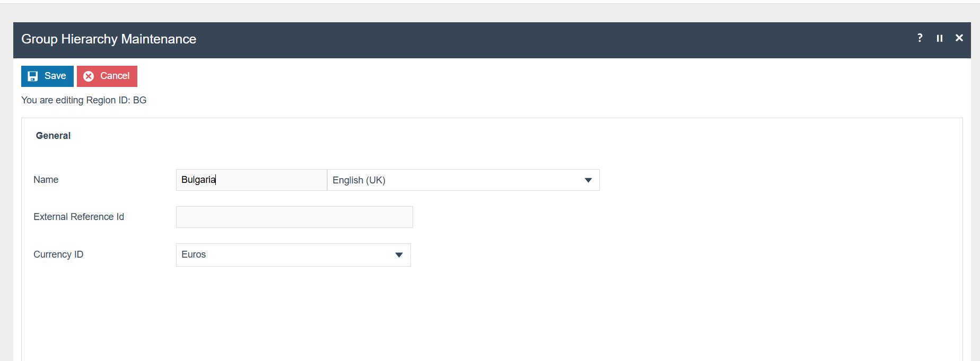Focus the Name field containing Bulgaria
Viewport: 980px width, 361px height.
click(x=251, y=180)
